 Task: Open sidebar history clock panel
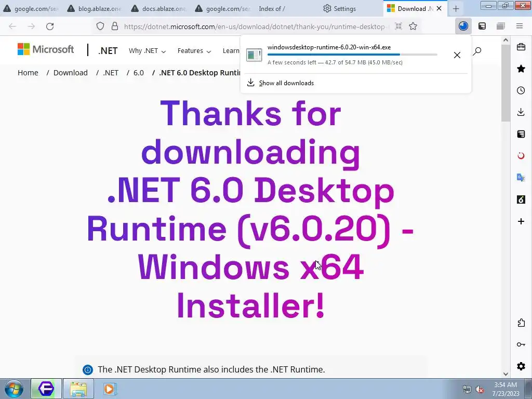(521, 90)
